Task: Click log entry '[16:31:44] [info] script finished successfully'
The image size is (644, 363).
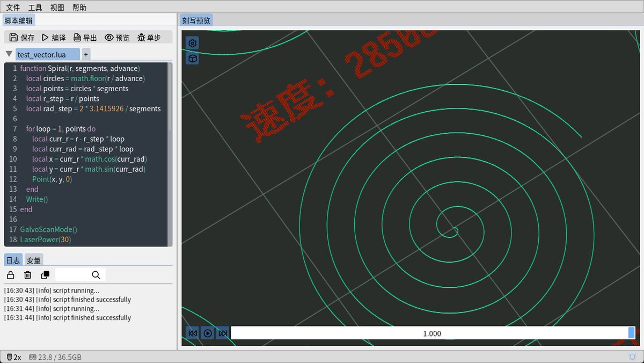Action: tap(68, 318)
